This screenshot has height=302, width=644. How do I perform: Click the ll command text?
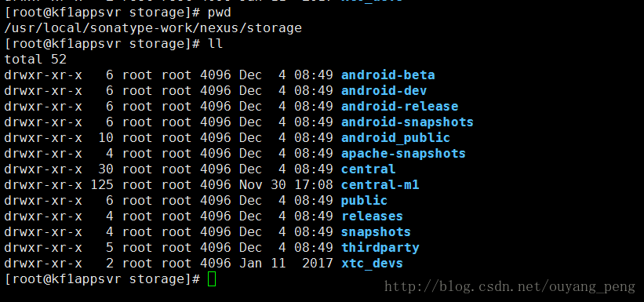tap(216, 44)
